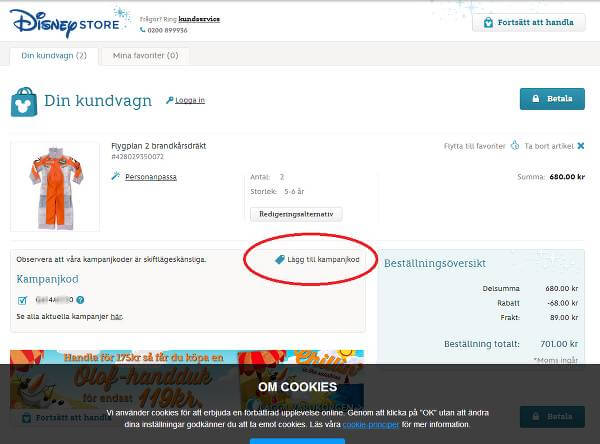600x444 pixels.
Task: Click the shopping bag icon beside Din kundvagn heading
Action: tap(24, 102)
